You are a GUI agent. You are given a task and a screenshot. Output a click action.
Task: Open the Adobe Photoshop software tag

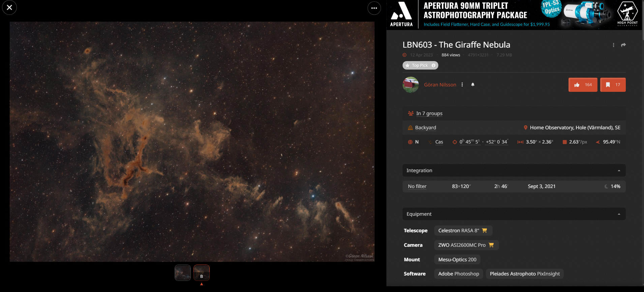[x=459, y=274]
